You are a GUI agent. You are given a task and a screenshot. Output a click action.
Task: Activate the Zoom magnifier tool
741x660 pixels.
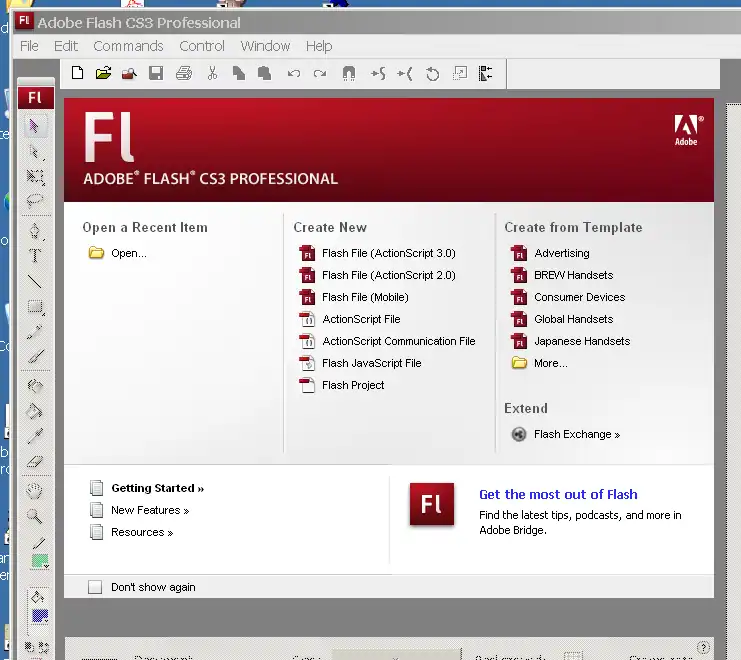(x=35, y=516)
